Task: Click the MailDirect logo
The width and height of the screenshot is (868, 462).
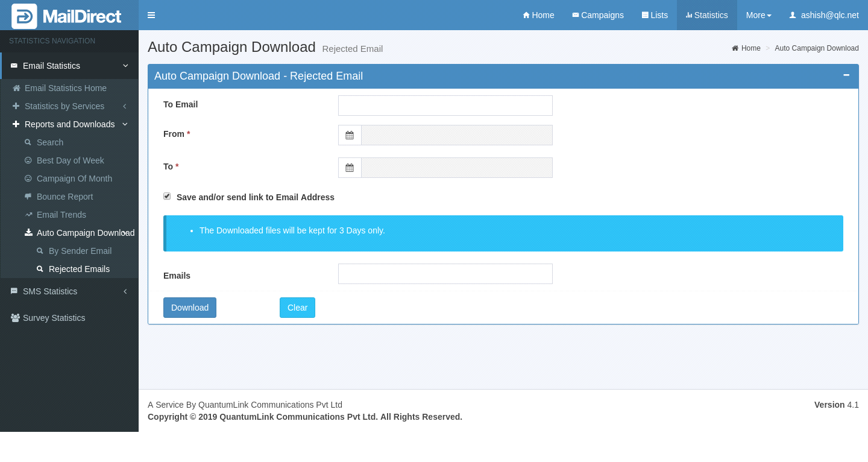Action: click(67, 16)
